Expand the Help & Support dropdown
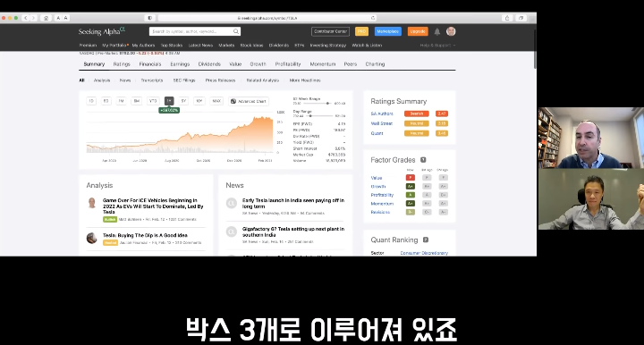This screenshot has width=644, height=345. [437, 45]
